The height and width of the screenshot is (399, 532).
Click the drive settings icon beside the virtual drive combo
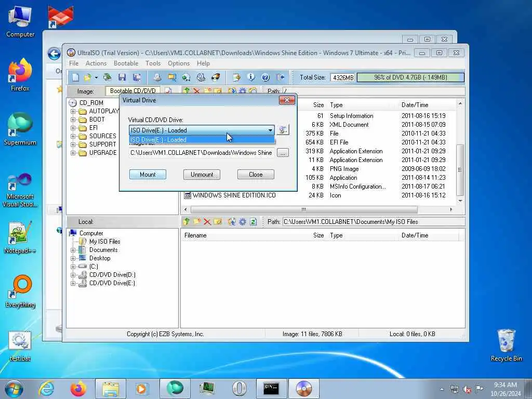283,130
